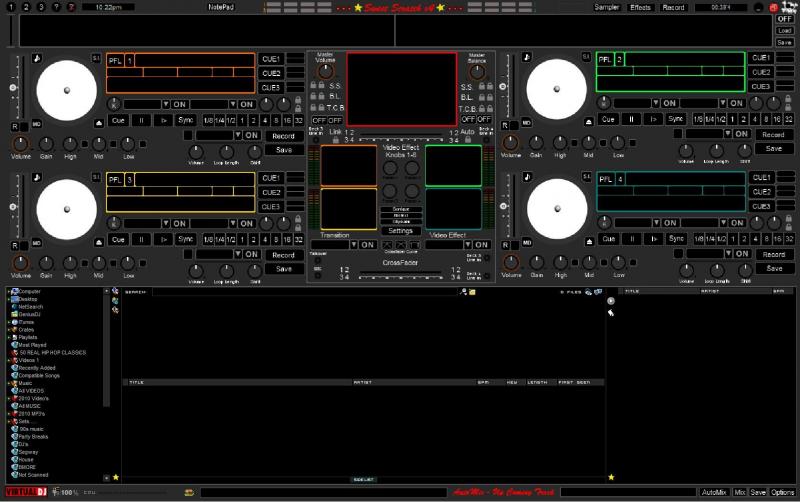Click the top icon right of the folder scrollbar
800x502 pixels.
coord(115,291)
